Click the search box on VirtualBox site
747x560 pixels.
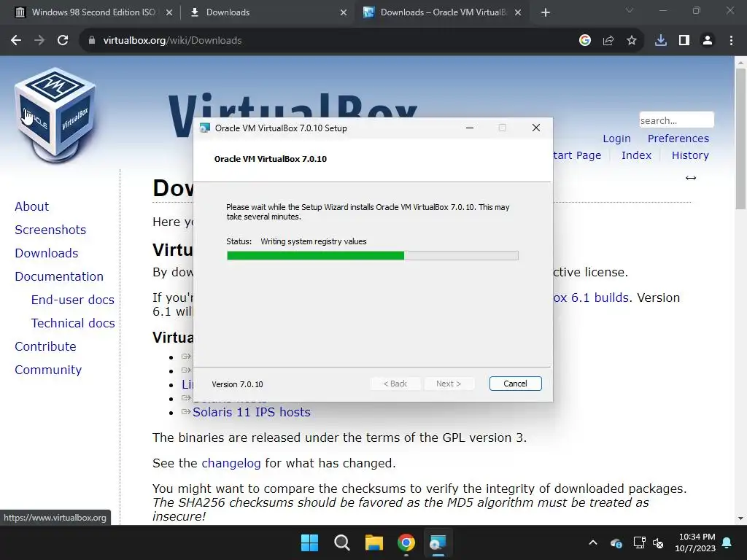click(676, 120)
